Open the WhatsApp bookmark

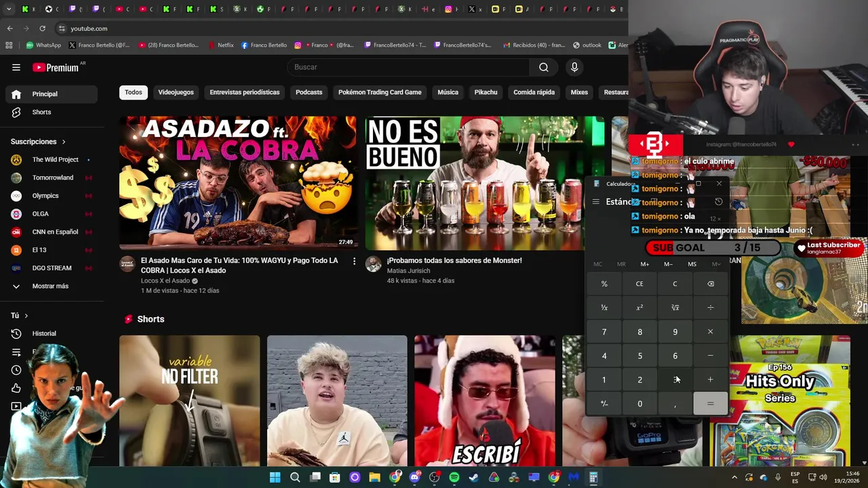pyautogui.click(x=43, y=45)
